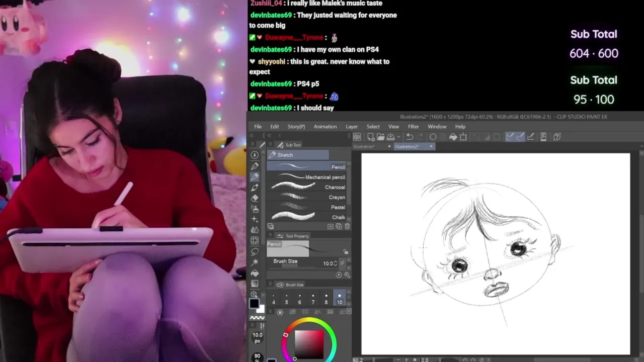This screenshot has width=644, height=362.
Task: Create a new canvas from command bar
Action: (371, 137)
